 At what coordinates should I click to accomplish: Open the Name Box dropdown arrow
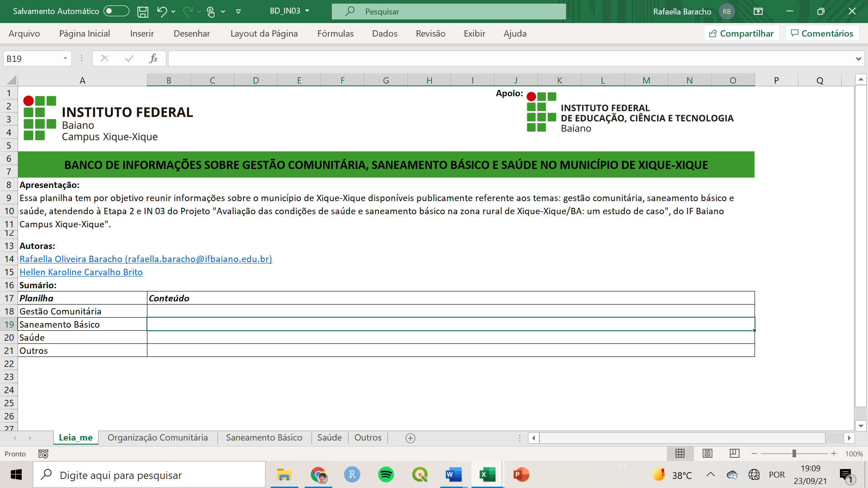[x=65, y=58]
